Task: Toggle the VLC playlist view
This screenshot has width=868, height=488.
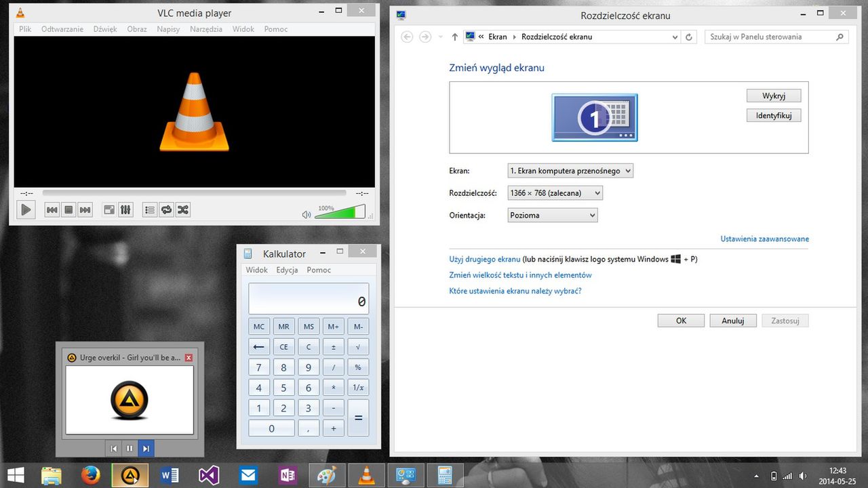Action: 150,210
